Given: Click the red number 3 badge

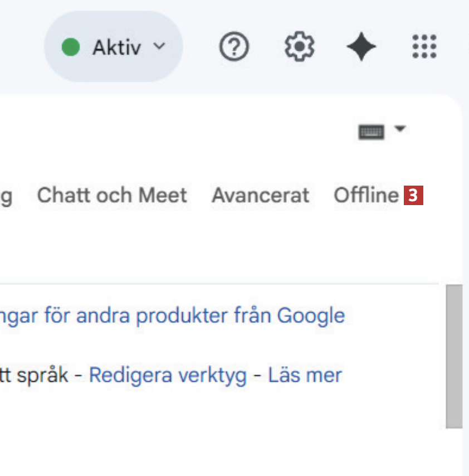Looking at the screenshot, I should [x=413, y=196].
